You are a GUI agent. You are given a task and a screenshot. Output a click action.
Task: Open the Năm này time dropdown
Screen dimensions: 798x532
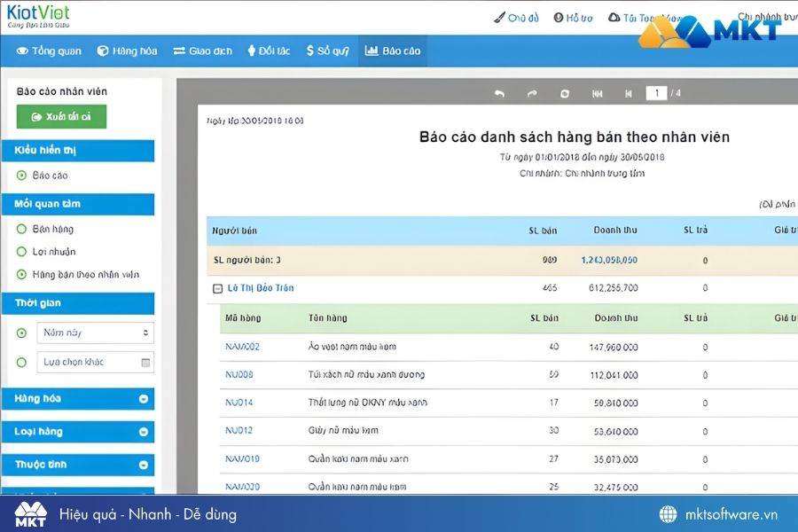coord(95,332)
